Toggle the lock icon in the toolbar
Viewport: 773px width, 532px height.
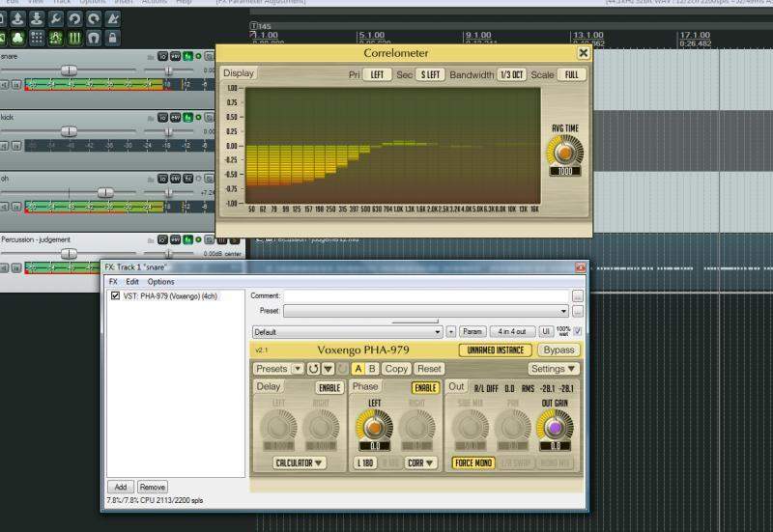tap(113, 38)
